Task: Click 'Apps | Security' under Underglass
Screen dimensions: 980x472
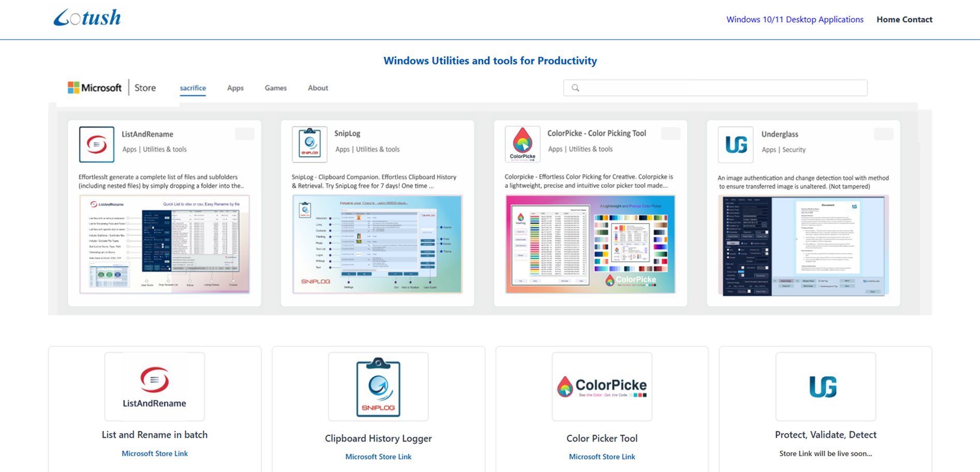Action: point(784,150)
